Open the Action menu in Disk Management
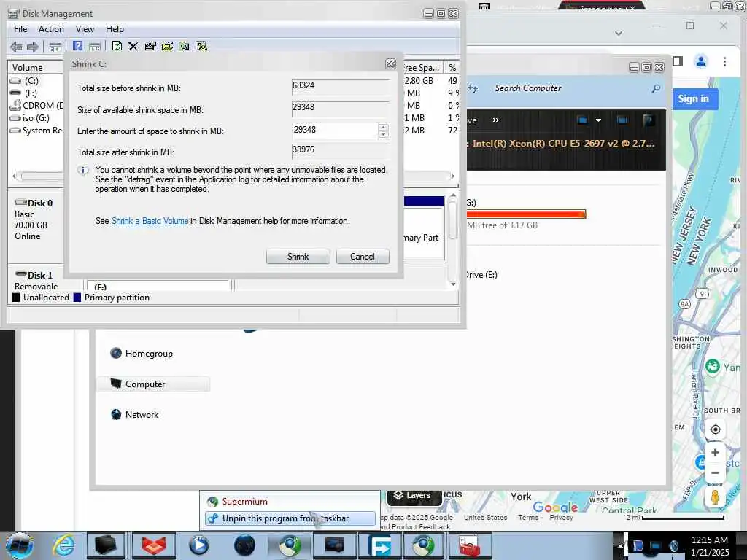Image resolution: width=747 pixels, height=560 pixels. coord(51,29)
